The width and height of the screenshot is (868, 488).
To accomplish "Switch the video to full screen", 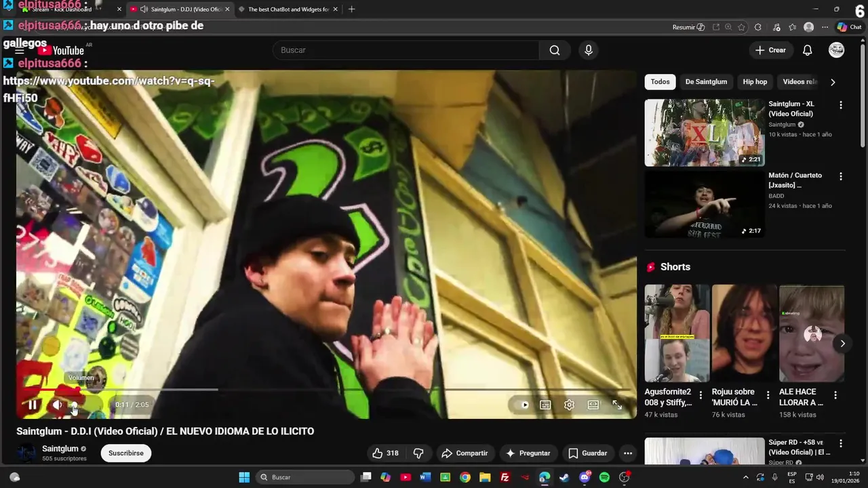I will point(617,405).
